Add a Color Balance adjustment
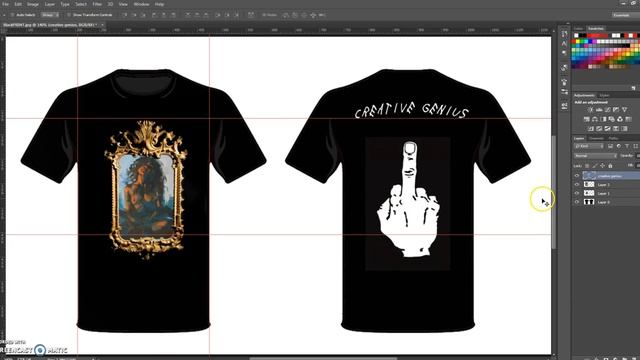Screen dimensions: 640x360 (595, 119)
